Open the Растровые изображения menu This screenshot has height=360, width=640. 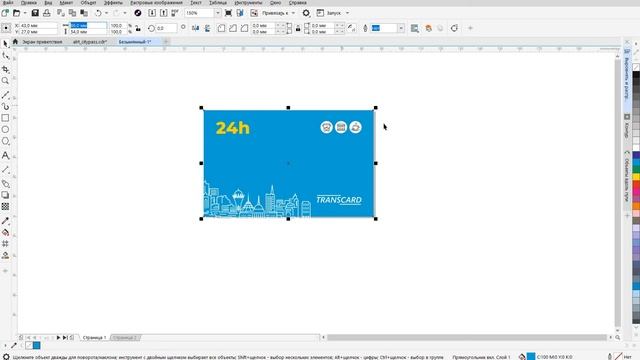click(x=156, y=2)
